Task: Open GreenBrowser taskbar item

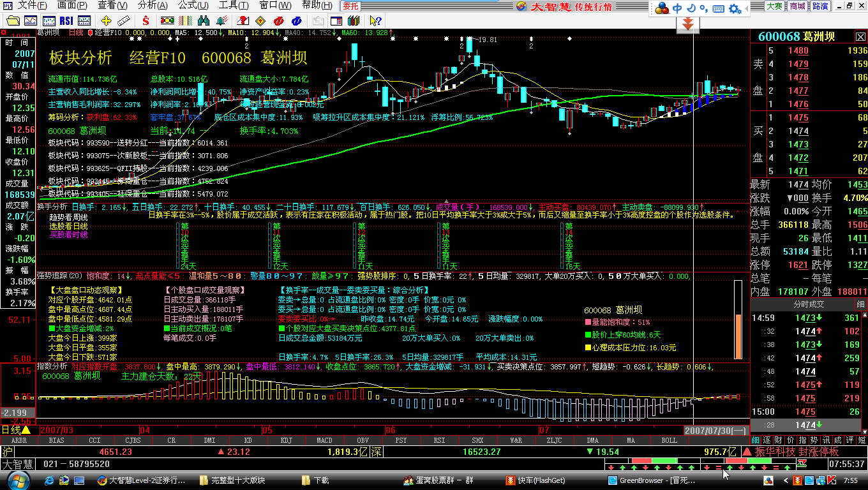Action: 652,480
